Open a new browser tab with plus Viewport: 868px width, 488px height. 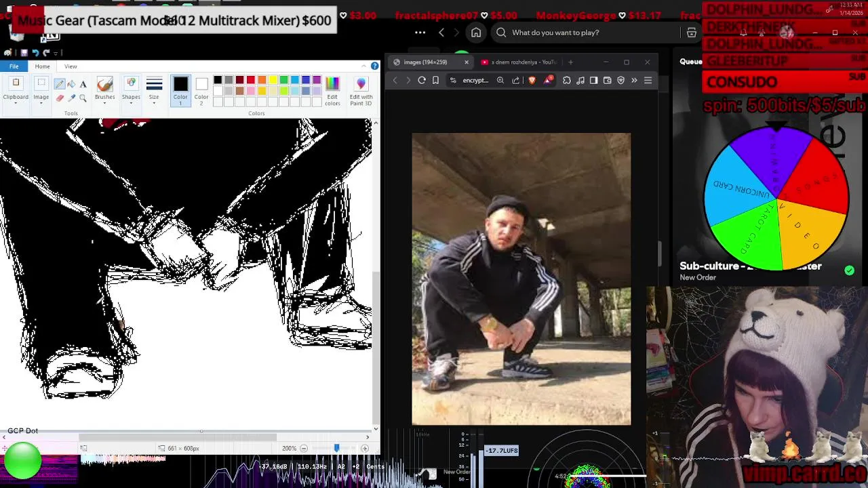coord(570,62)
